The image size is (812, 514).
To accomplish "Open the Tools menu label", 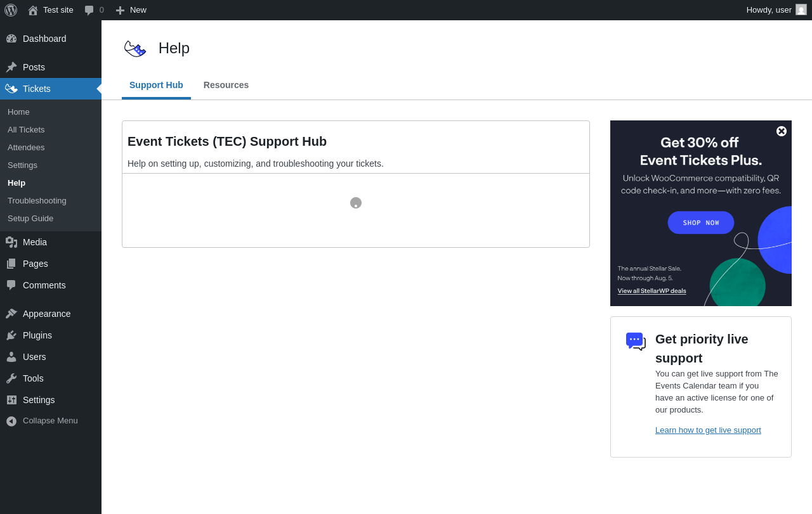I will [33, 378].
